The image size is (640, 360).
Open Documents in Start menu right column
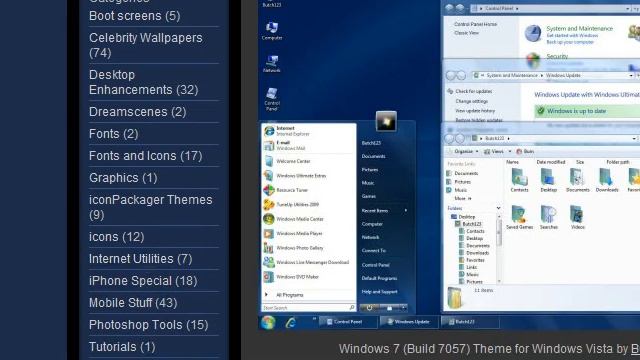(x=373, y=156)
